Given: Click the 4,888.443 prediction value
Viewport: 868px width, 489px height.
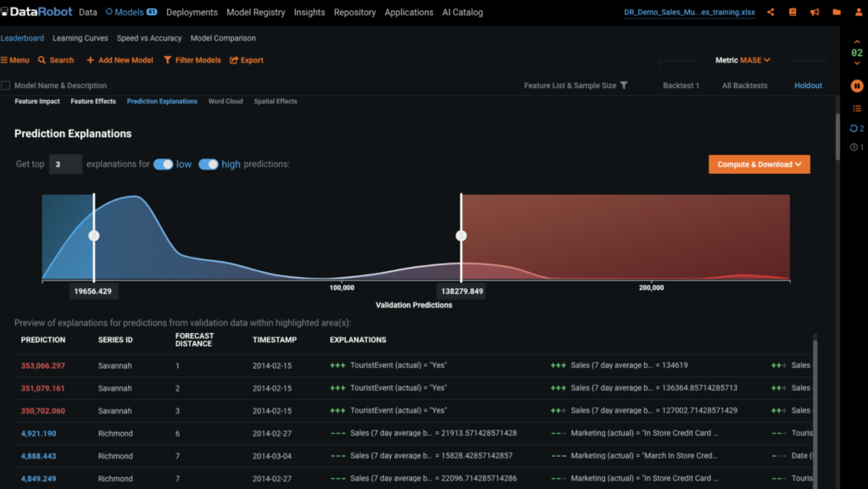Looking at the screenshot, I should [38, 456].
